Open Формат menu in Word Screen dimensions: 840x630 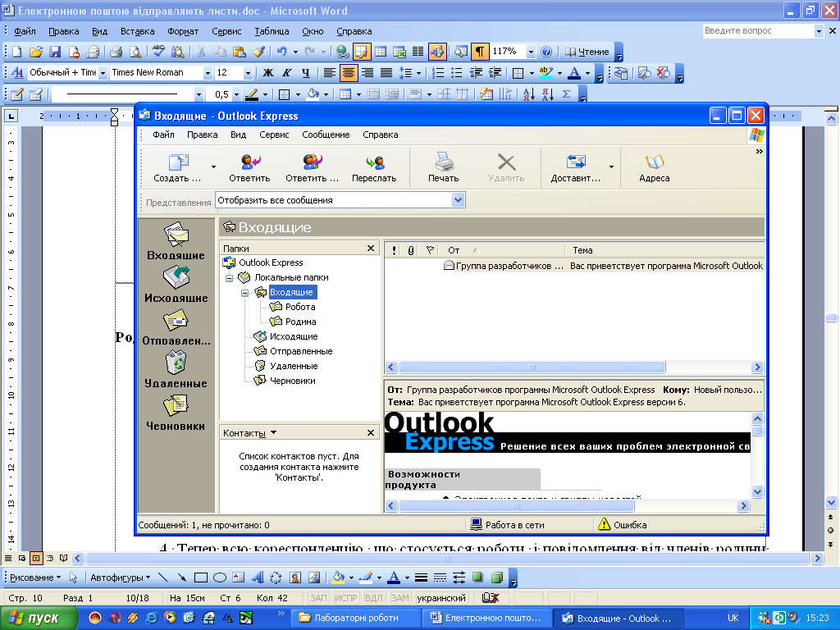(183, 31)
